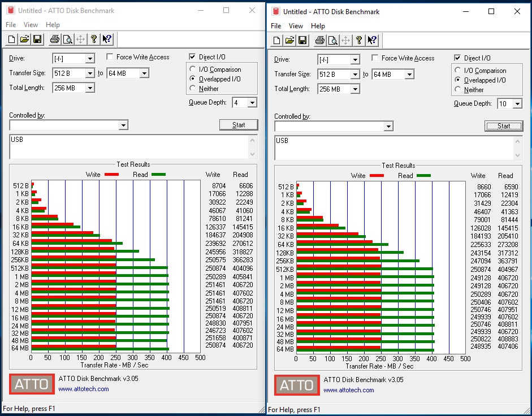532x416 pixels.
Task: Click Save disk icon in right window toolbar
Action: tap(302, 40)
